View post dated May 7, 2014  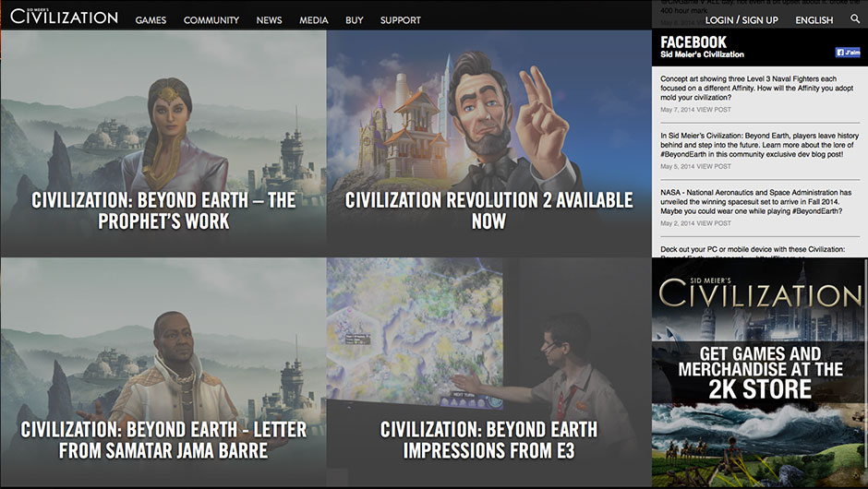[713, 110]
